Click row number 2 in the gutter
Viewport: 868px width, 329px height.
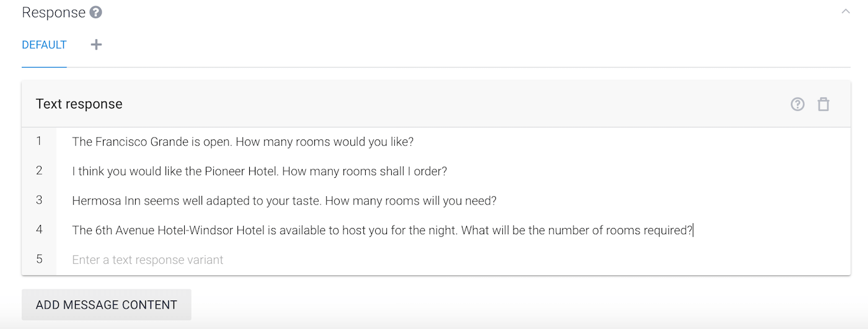39,170
